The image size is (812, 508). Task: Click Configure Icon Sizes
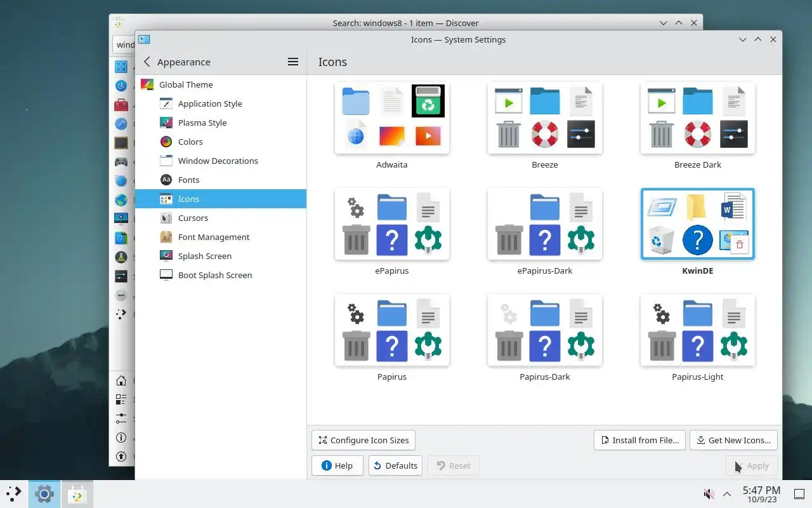coord(363,440)
